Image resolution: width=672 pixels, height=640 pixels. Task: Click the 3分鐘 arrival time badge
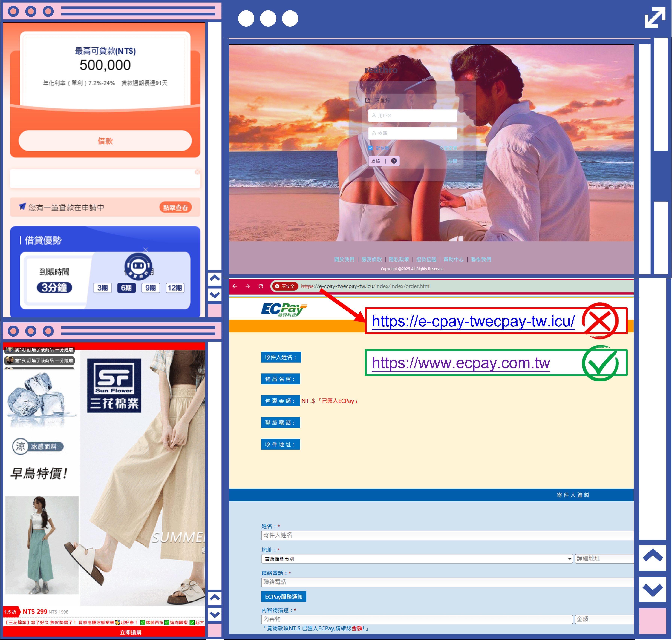pyautogui.click(x=55, y=287)
